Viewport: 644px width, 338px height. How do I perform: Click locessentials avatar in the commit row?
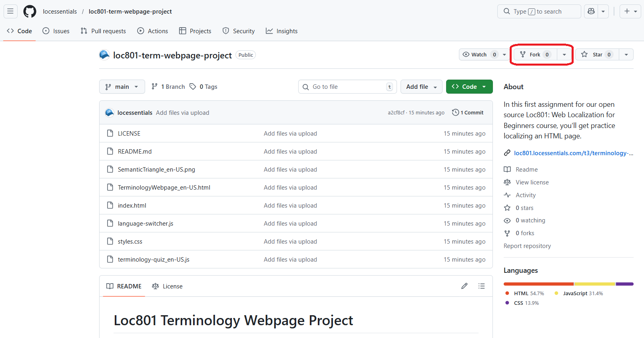(x=110, y=113)
